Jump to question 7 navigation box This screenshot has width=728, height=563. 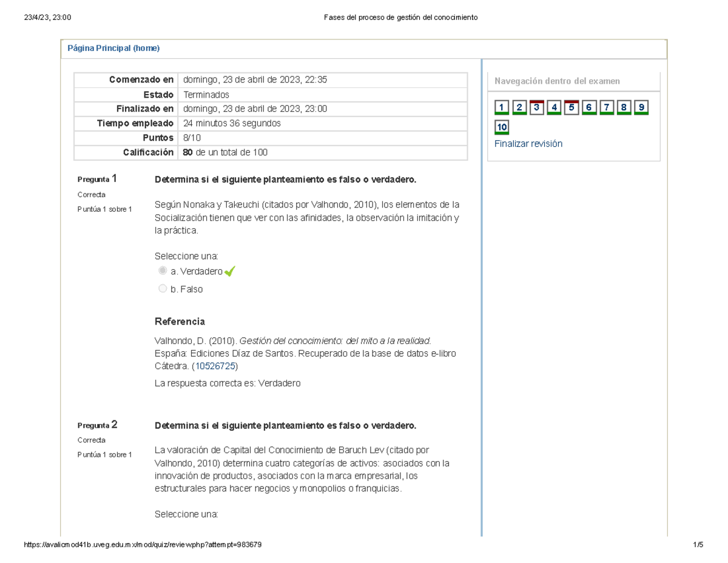606,108
